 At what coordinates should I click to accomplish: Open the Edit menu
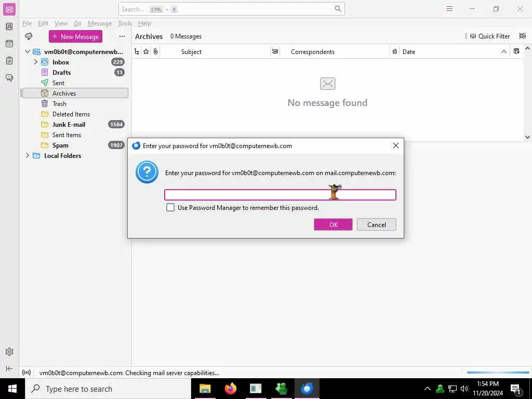pos(43,23)
